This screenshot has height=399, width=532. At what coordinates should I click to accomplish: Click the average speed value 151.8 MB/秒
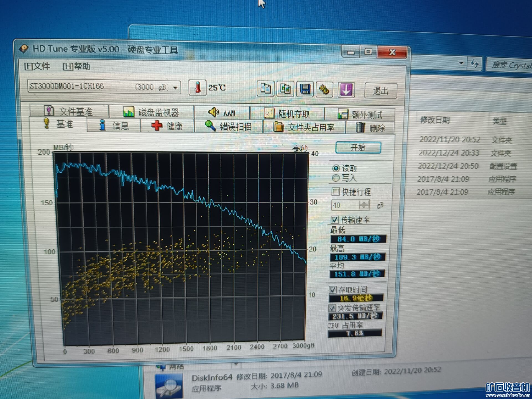click(x=357, y=274)
